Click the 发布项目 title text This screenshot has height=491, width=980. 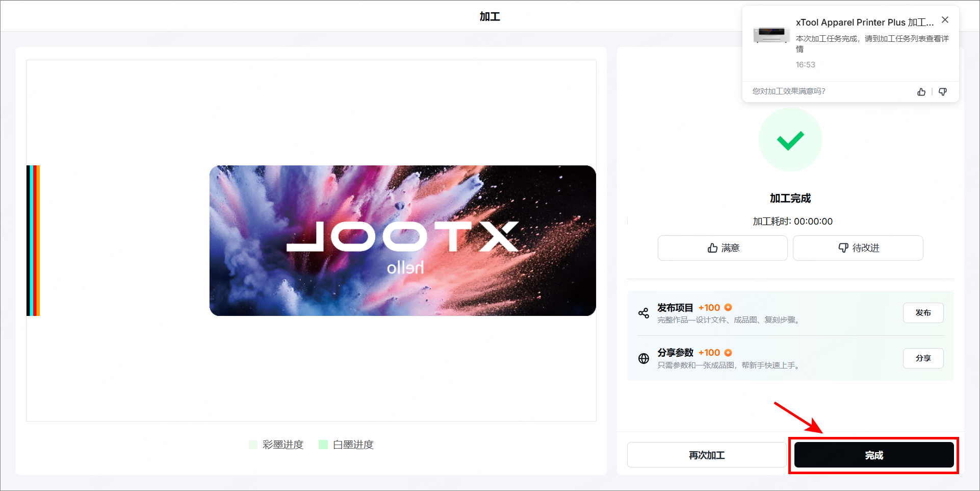[675, 308]
